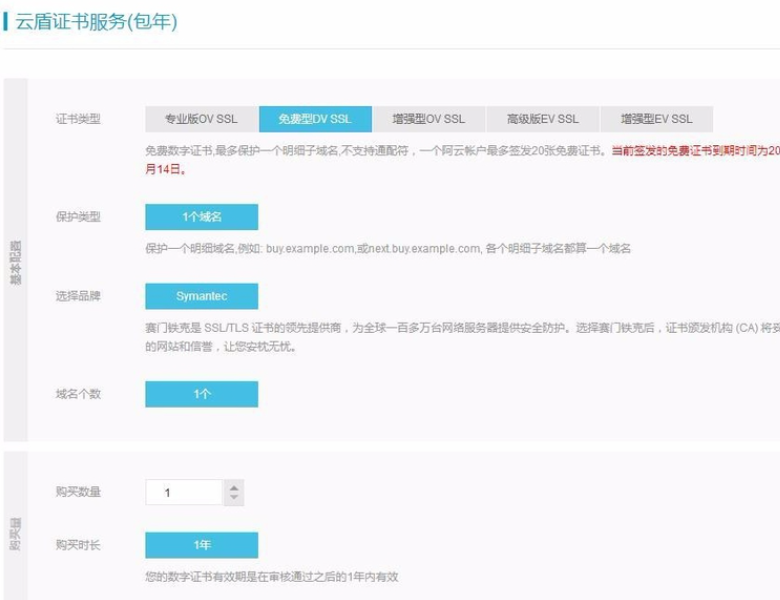Screen dimensions: 780x600
Task: Select the 1年 purchase duration
Action: (201, 545)
